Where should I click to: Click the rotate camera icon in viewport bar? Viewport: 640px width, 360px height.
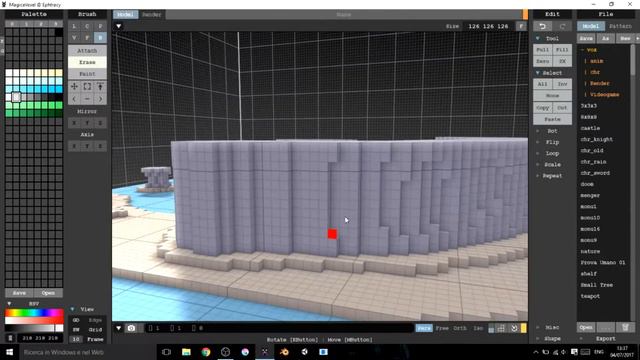click(514, 328)
